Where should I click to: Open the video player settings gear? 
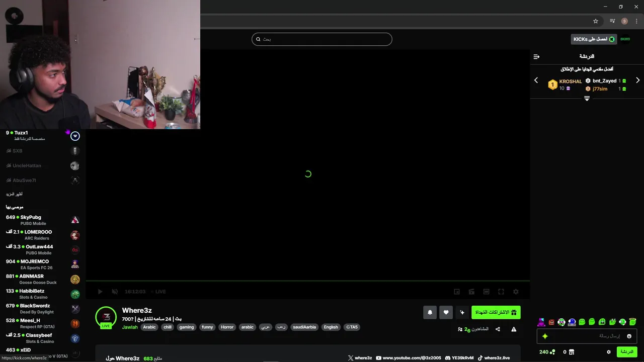tap(516, 292)
